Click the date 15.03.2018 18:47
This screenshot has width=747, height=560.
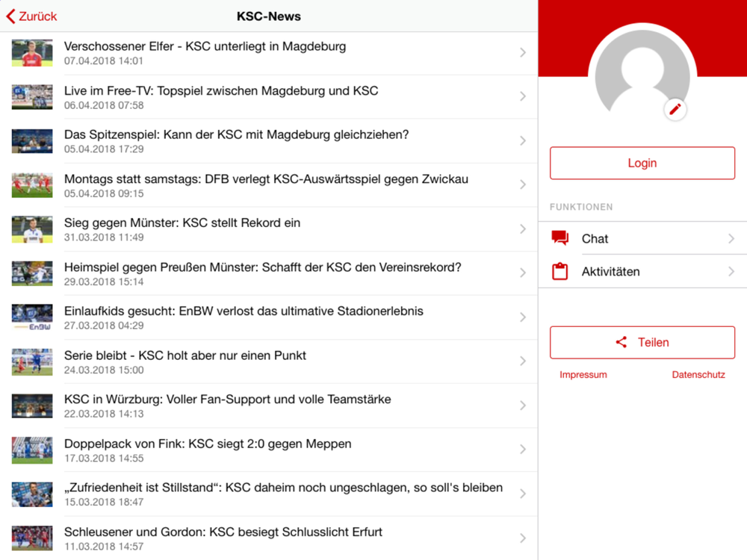coord(103,503)
